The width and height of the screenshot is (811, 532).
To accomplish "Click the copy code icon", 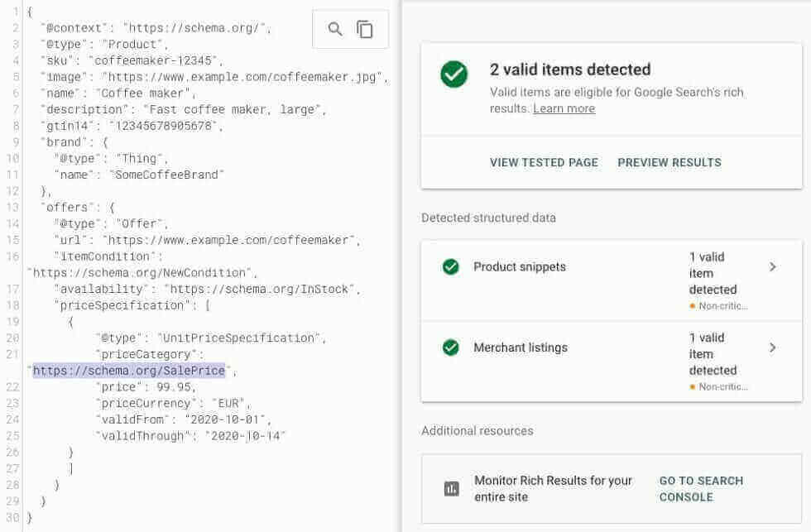I will 364,28.
